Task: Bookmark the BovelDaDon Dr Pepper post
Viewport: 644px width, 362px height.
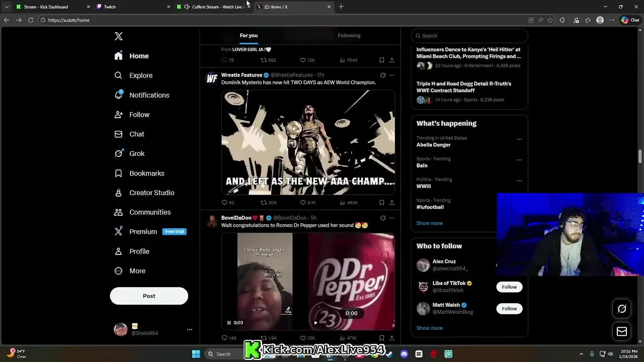Action: click(x=382, y=338)
